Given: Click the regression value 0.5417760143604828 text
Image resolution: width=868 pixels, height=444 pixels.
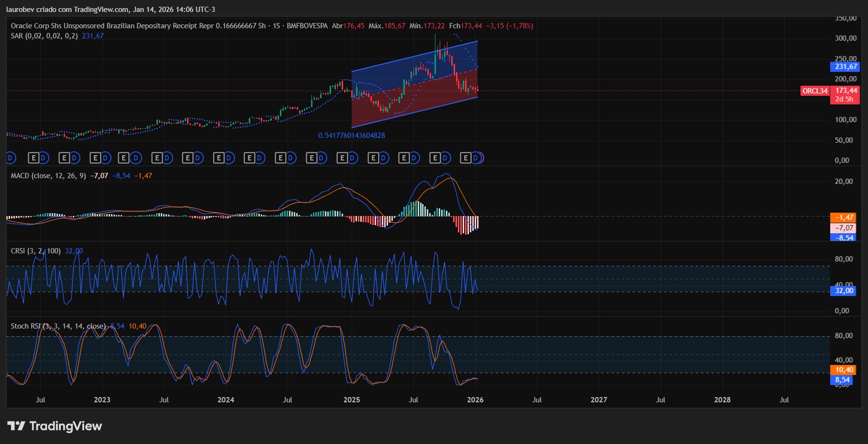Looking at the screenshot, I should pyautogui.click(x=352, y=136).
